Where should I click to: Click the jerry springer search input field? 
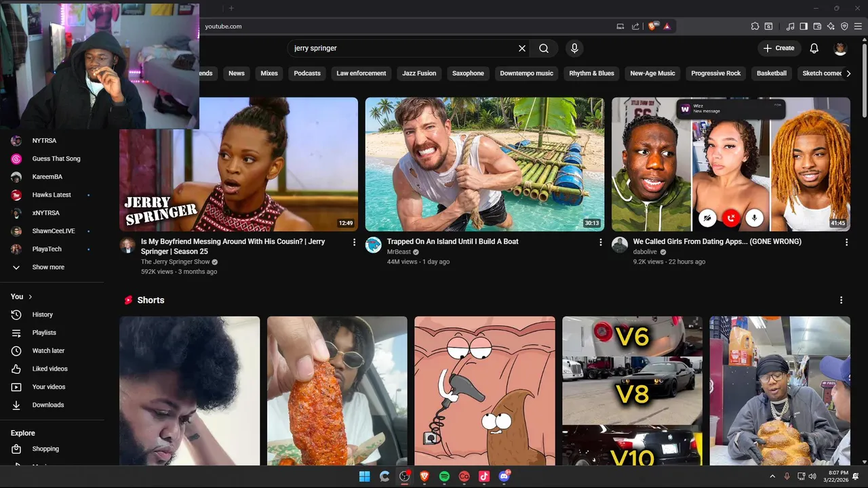pos(403,48)
